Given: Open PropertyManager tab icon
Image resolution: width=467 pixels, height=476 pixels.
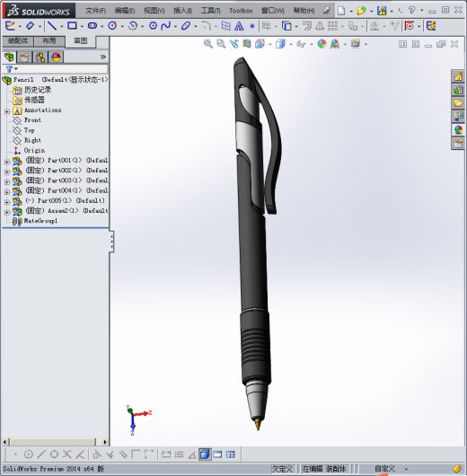Looking at the screenshot, I should click(x=25, y=57).
